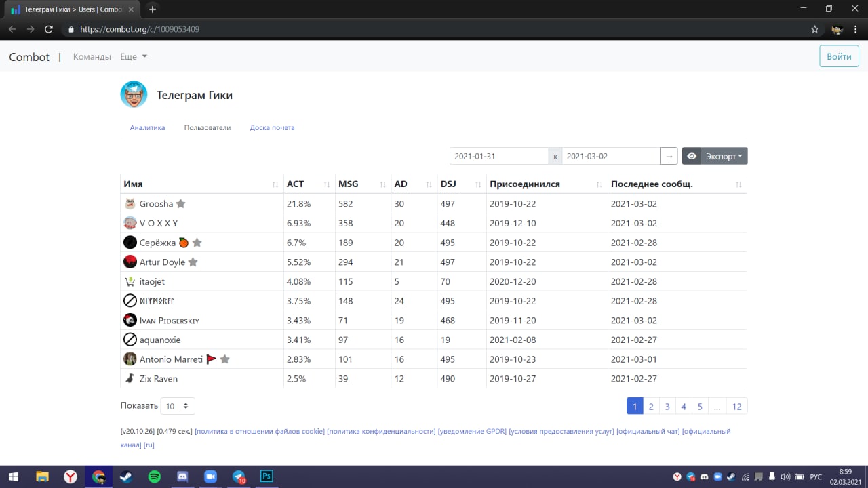Sort table by DSJ column

point(461,184)
